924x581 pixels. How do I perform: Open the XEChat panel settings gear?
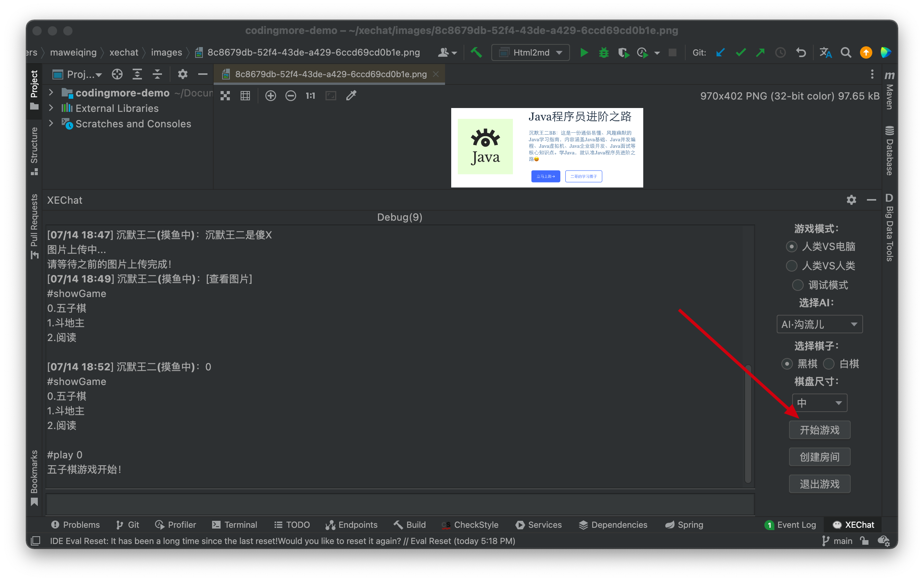coord(851,200)
